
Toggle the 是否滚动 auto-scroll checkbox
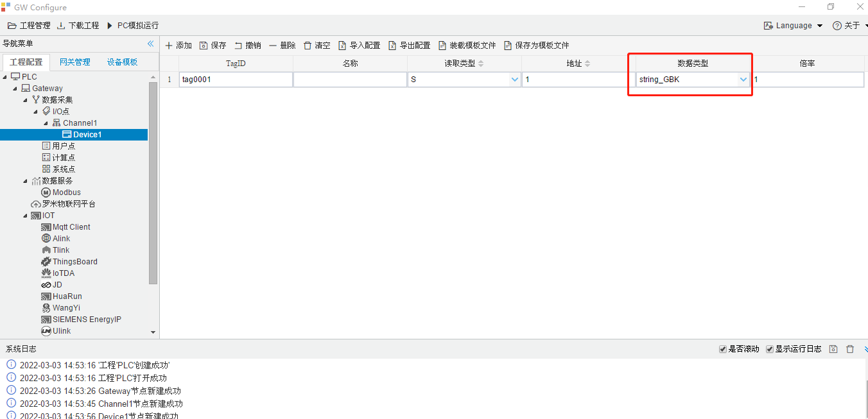point(723,349)
